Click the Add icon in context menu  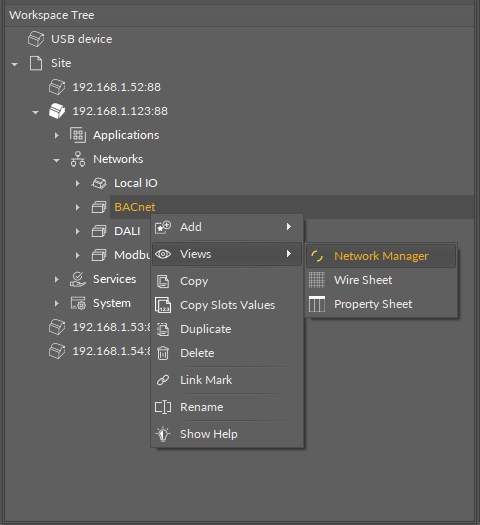(163, 227)
